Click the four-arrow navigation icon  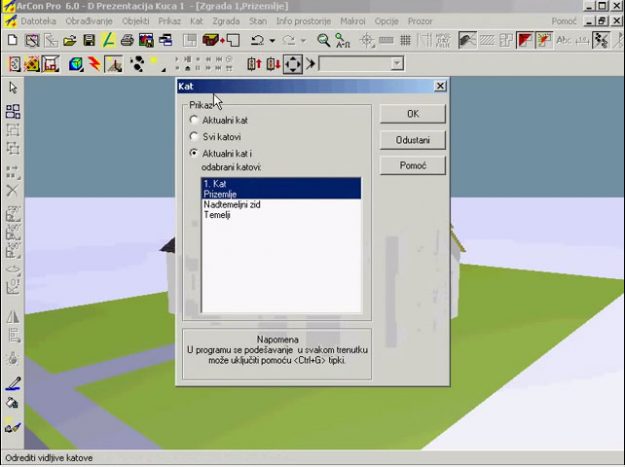click(292, 64)
